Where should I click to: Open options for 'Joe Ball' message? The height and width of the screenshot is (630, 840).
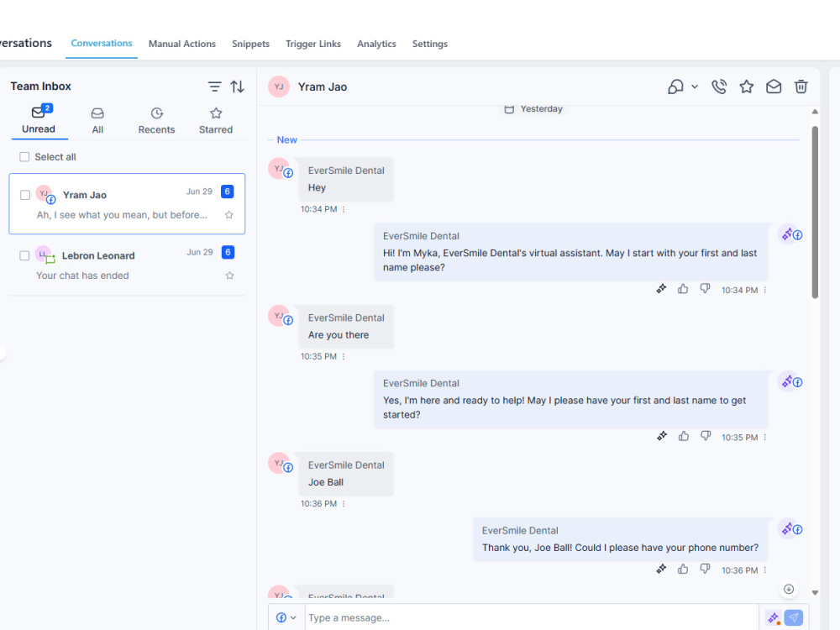pyautogui.click(x=344, y=504)
